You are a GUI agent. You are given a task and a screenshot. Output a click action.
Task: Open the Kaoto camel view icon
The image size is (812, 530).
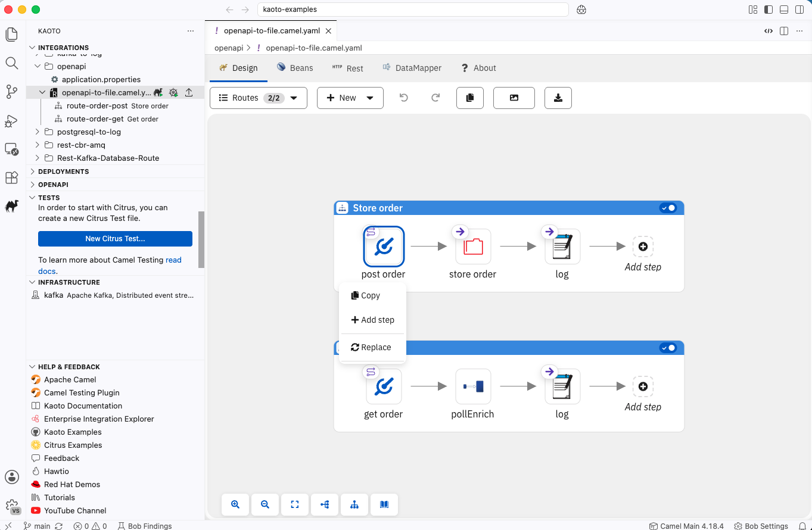11,206
